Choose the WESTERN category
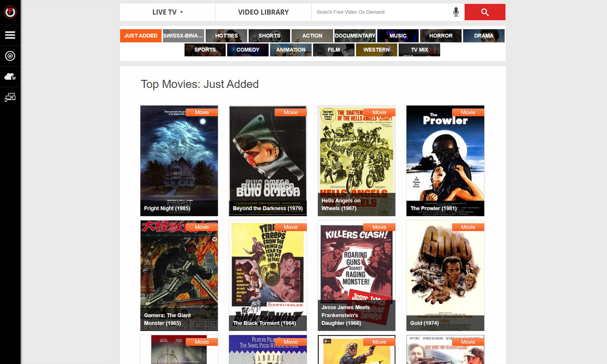The image size is (607, 364). click(376, 50)
